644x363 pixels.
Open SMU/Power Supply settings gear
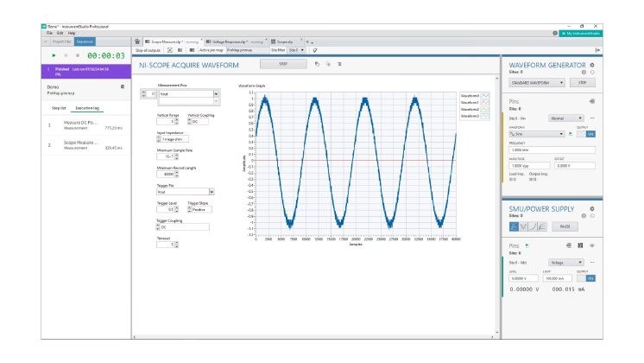point(592,209)
